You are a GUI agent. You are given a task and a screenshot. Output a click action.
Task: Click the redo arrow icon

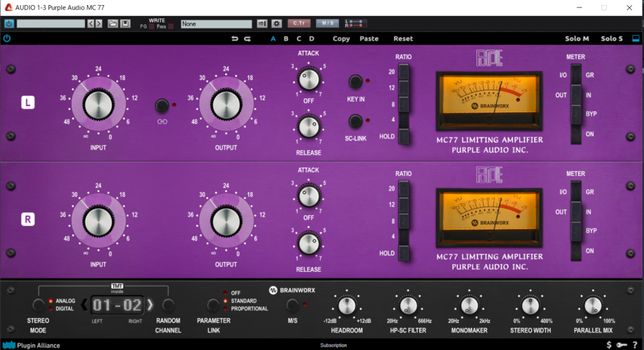point(247,38)
